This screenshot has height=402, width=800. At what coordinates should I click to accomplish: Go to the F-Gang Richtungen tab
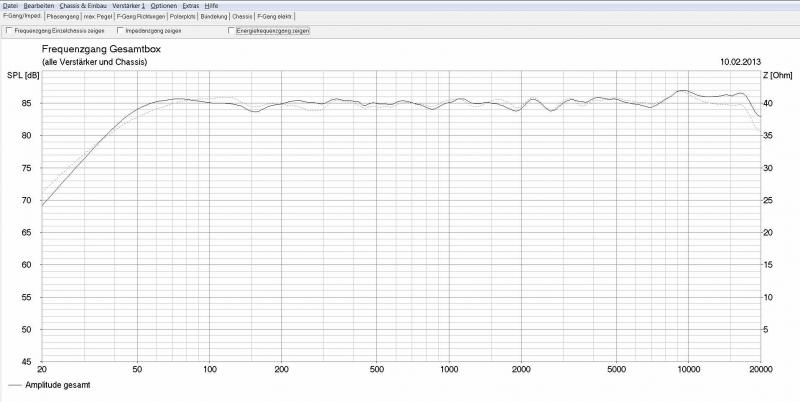tap(140, 17)
